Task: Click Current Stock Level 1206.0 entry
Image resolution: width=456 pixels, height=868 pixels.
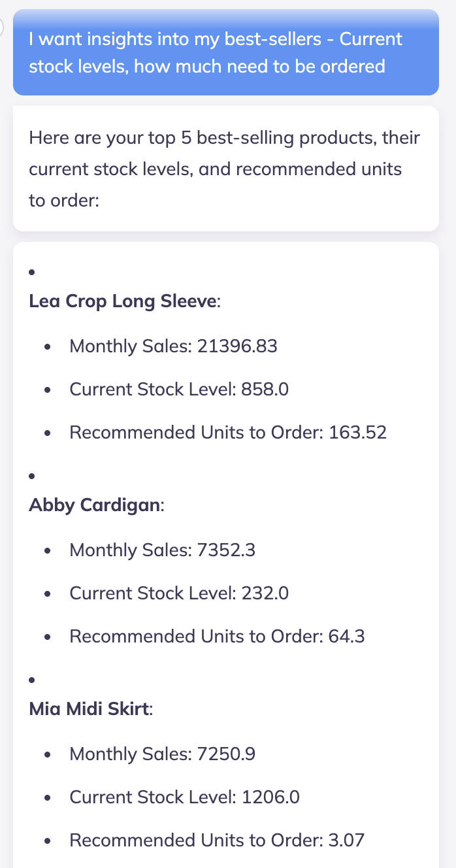Action: (184, 797)
